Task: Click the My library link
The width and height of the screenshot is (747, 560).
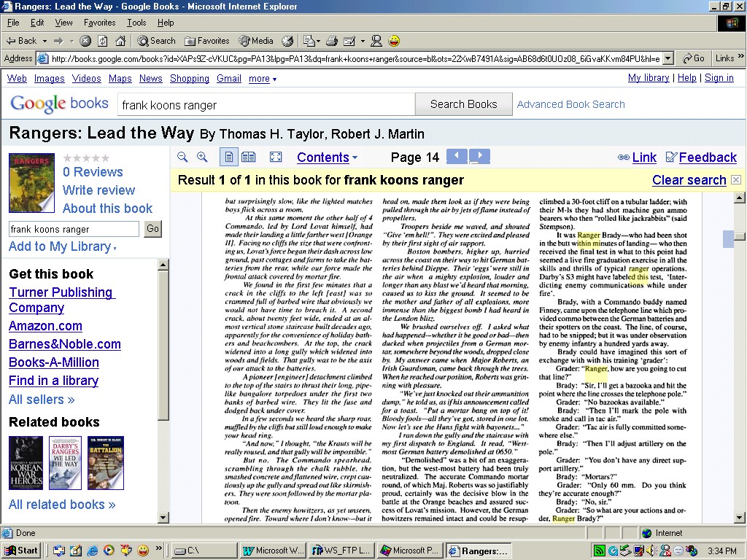Action: pos(649,77)
